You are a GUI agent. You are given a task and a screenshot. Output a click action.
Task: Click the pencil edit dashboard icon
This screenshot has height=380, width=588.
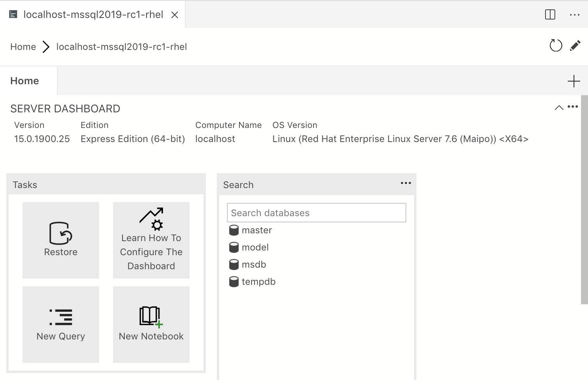(575, 46)
